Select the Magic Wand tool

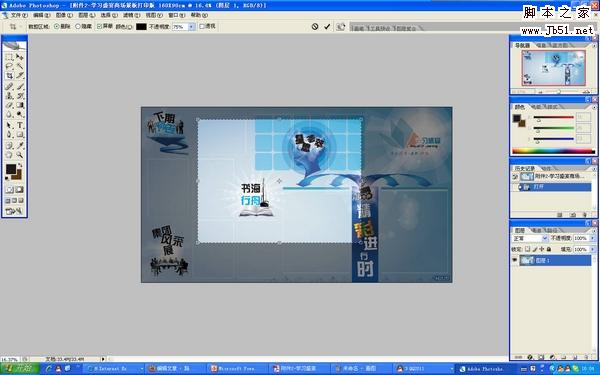click(20, 67)
